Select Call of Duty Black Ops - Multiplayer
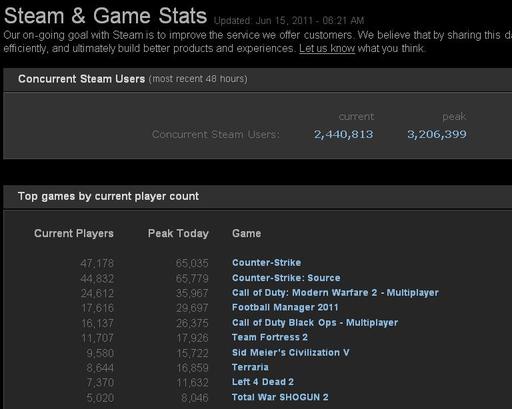Screen dimensions: 512x409 (315, 323)
